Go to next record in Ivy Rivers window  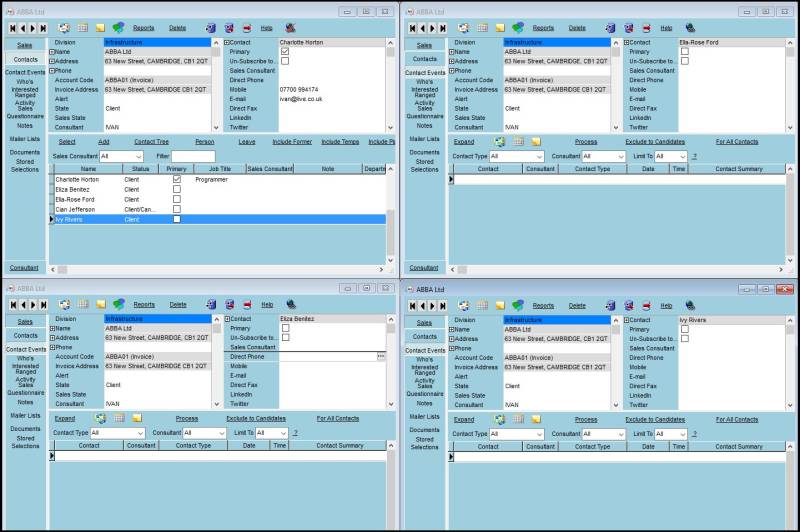tap(432, 306)
